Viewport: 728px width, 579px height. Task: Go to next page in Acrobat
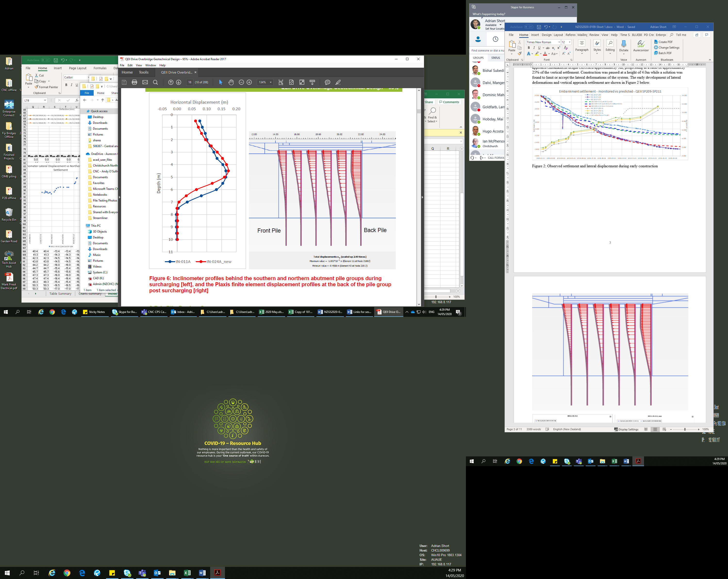pyautogui.click(x=179, y=82)
